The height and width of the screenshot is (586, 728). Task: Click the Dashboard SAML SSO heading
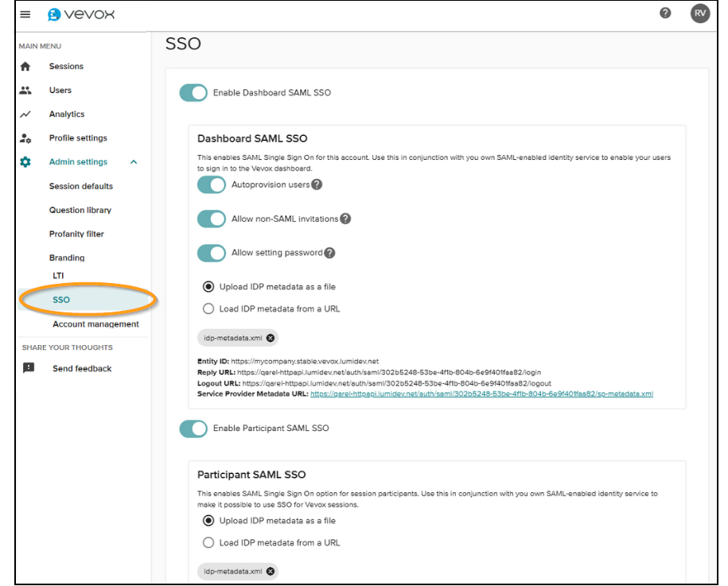pos(252,138)
